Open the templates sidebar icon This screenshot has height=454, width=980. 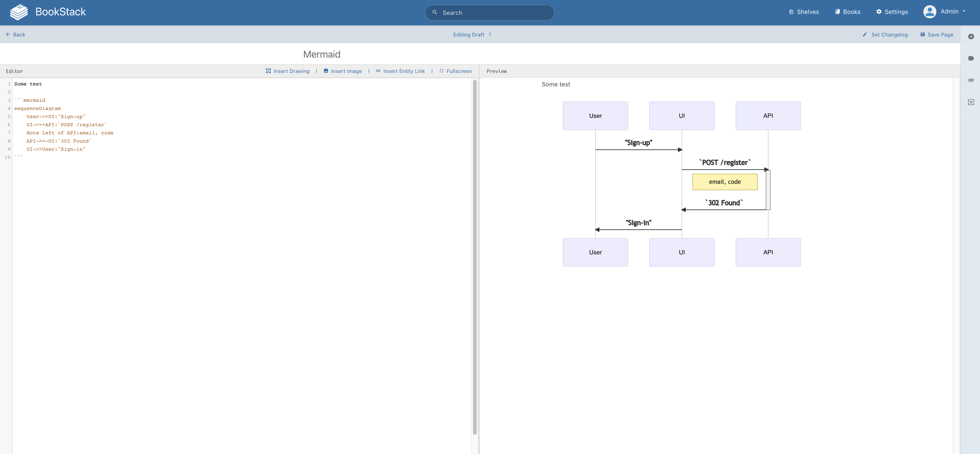(x=971, y=102)
